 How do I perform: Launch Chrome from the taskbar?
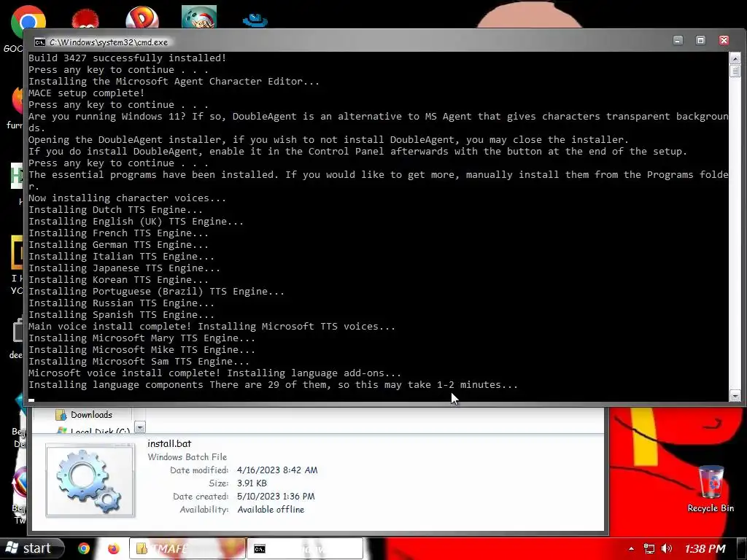(x=84, y=549)
